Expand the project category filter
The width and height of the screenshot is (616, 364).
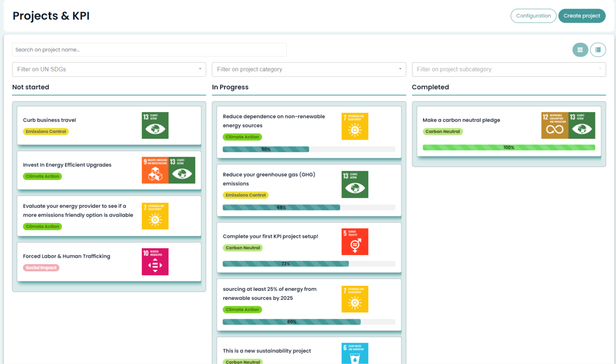point(309,69)
